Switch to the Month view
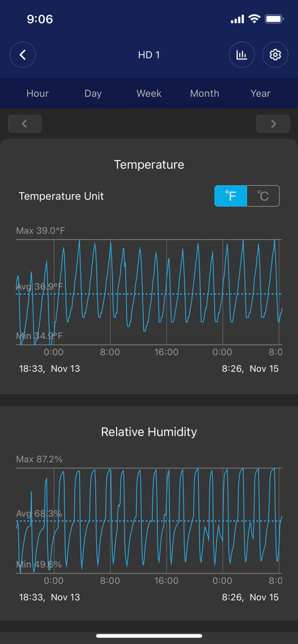The height and width of the screenshot is (644, 298). [205, 93]
